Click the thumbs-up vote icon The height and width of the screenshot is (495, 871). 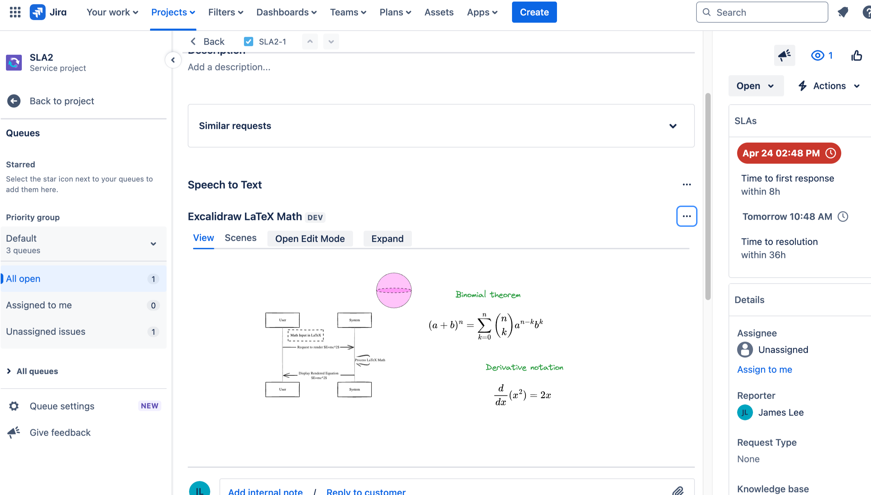coord(856,55)
